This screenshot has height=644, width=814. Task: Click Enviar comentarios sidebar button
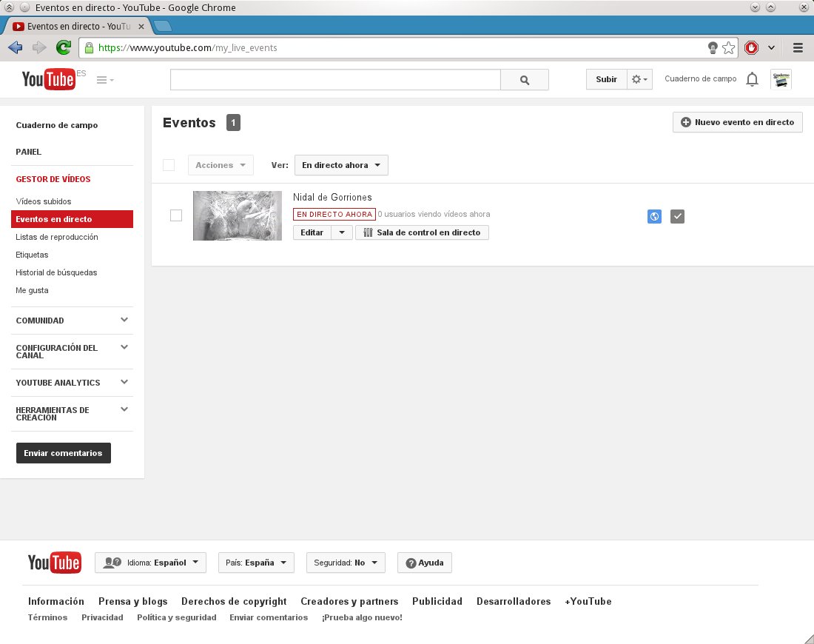[x=64, y=453]
